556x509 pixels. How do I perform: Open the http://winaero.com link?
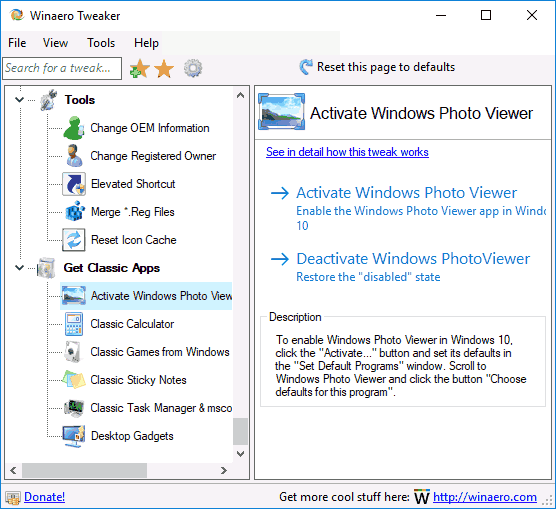point(485,497)
